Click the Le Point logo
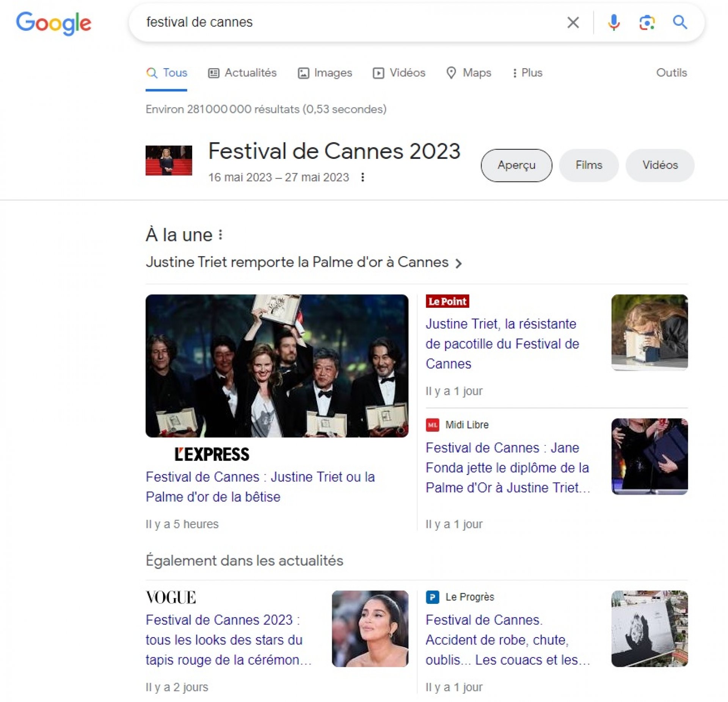Image resolution: width=728 pixels, height=702 pixels. 447,301
